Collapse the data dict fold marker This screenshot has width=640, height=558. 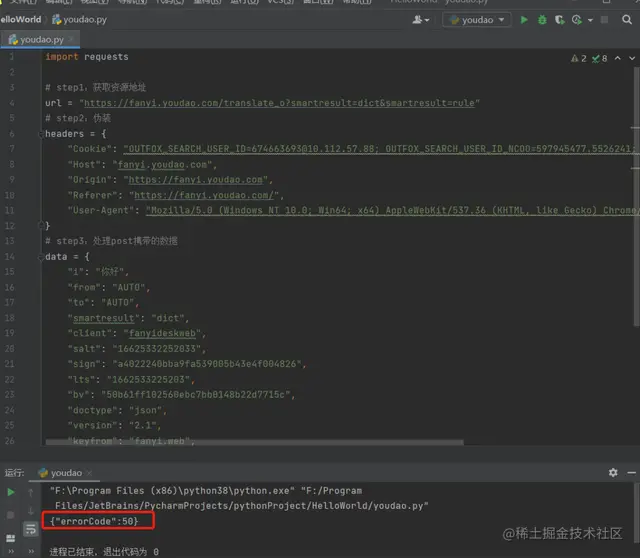pyautogui.click(x=41, y=257)
